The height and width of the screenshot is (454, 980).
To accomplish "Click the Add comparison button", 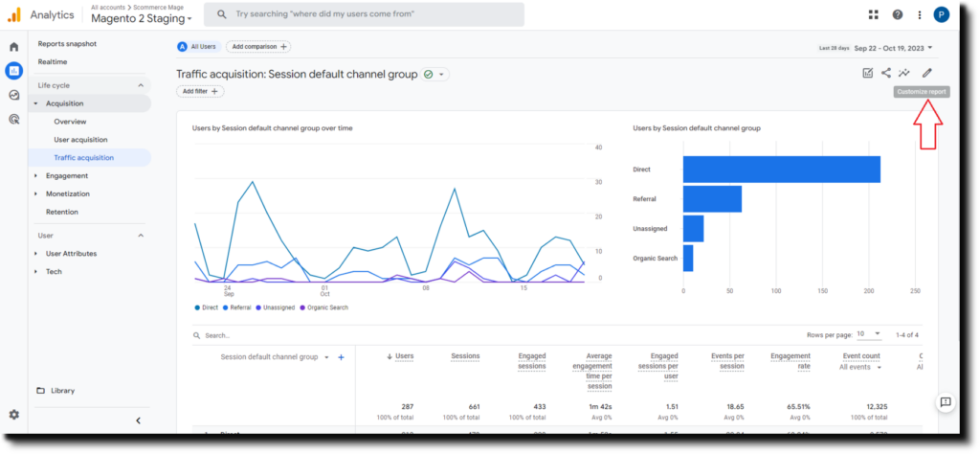I will (258, 47).
